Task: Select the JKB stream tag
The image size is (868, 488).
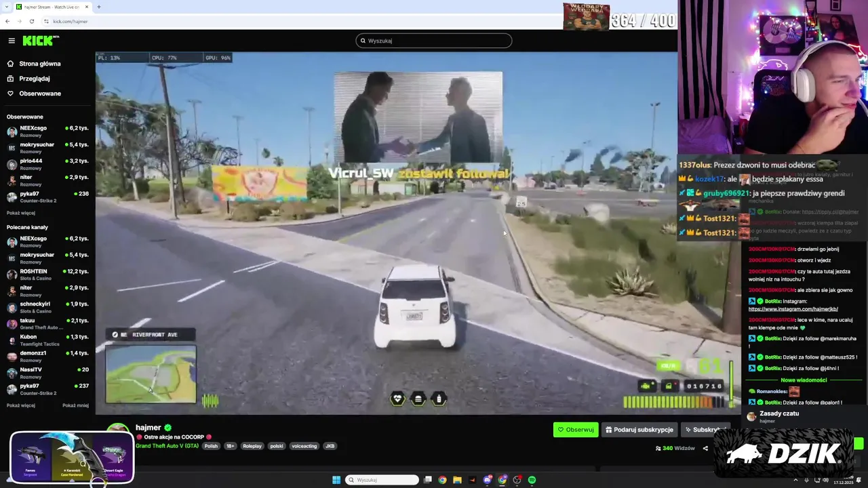Action: (330, 446)
